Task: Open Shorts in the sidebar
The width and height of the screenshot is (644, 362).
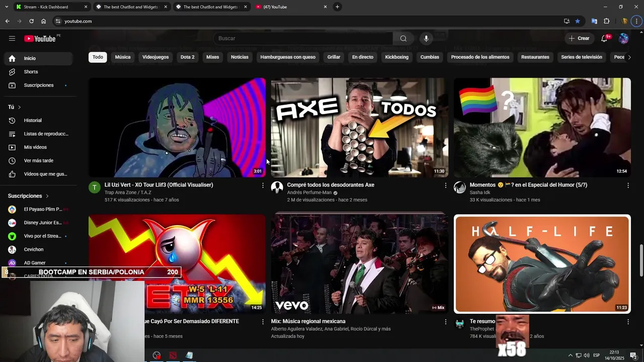Action: click(38, 72)
